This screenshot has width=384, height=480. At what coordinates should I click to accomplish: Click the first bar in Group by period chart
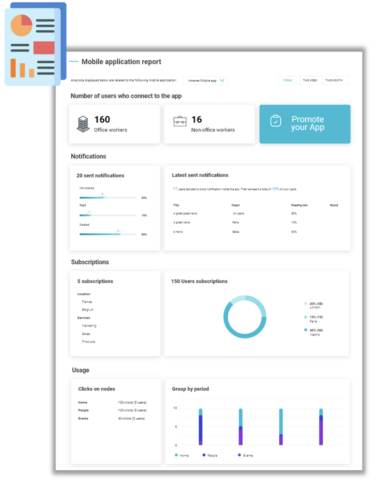[x=201, y=427]
